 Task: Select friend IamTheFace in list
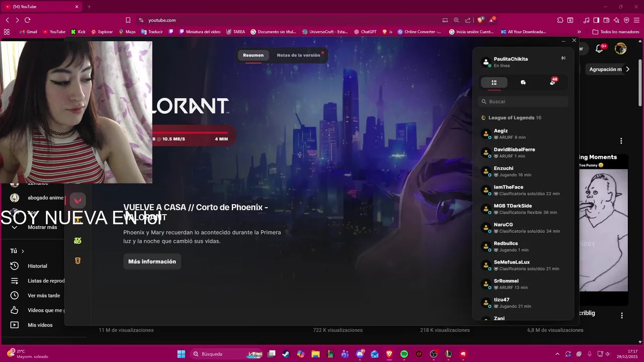(523, 190)
